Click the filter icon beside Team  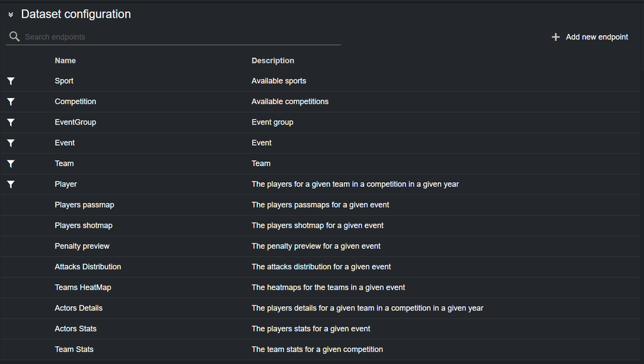click(11, 164)
